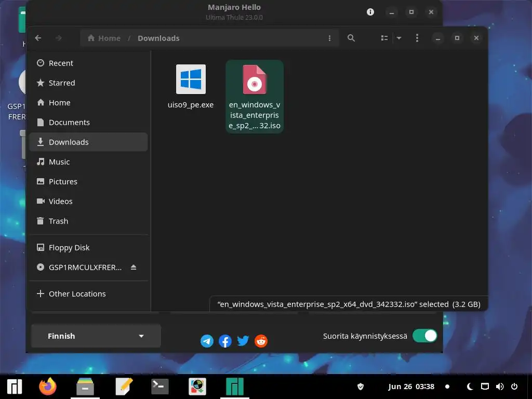Screen dimensions: 532x399
Task: Eject the GSP1RMCULXFRER disc
Action: point(134,268)
